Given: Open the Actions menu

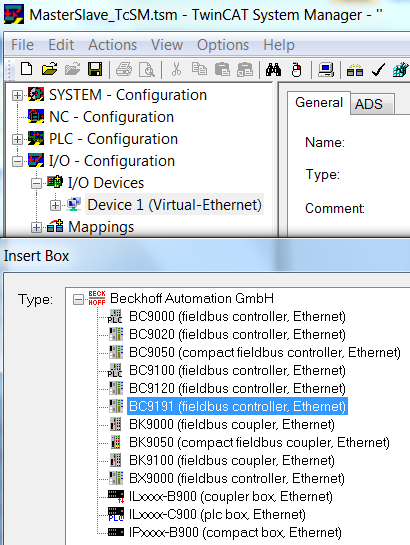Looking at the screenshot, I should pyautogui.click(x=113, y=45).
